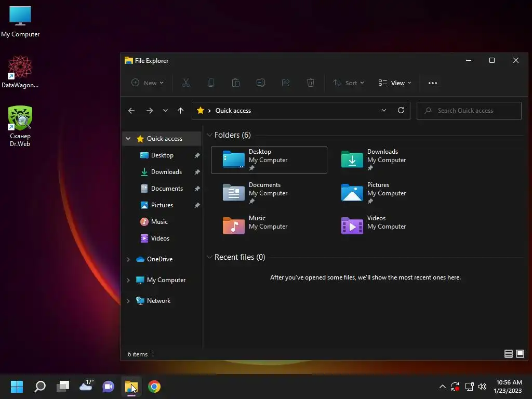The width and height of the screenshot is (532, 399).
Task: Open recent locations chevron dropdown
Action: tap(165, 111)
